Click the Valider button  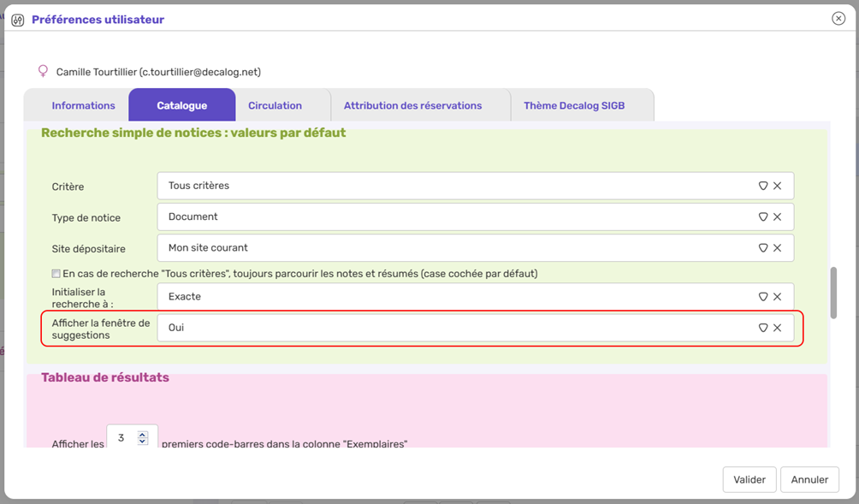749,479
